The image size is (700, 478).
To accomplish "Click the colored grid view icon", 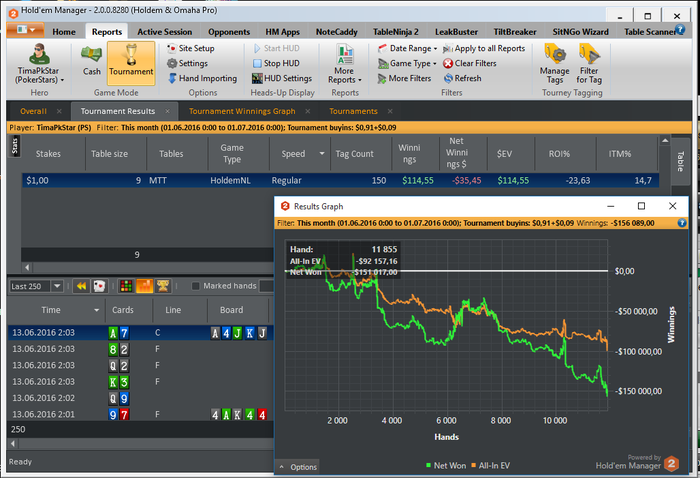I will point(126,286).
